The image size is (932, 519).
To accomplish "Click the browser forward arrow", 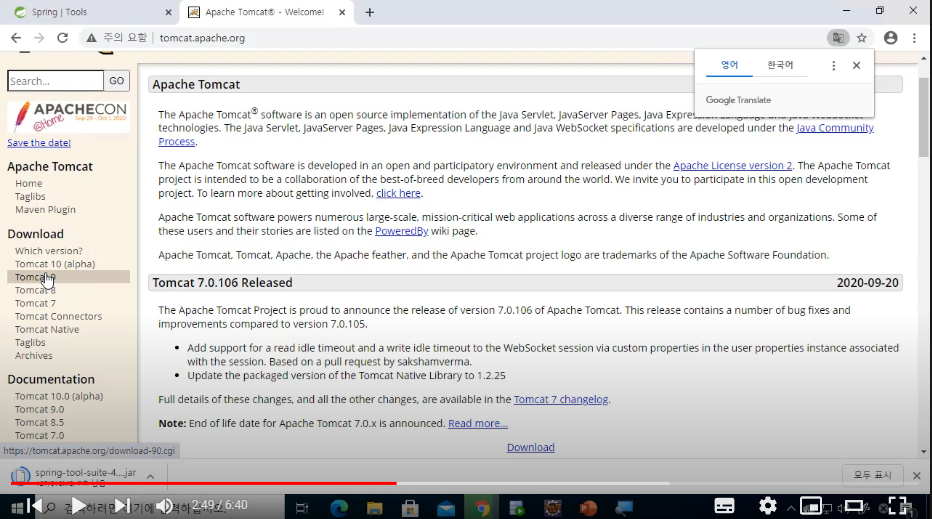I will 39,38.
